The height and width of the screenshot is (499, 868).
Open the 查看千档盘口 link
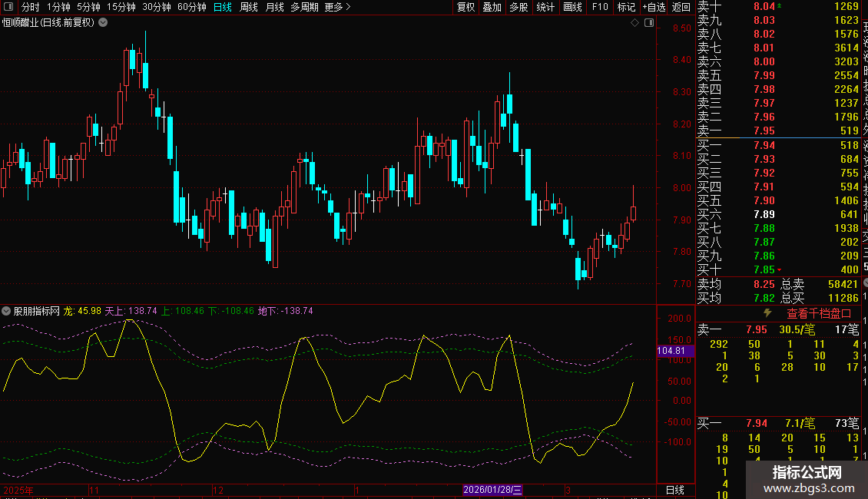point(819,313)
